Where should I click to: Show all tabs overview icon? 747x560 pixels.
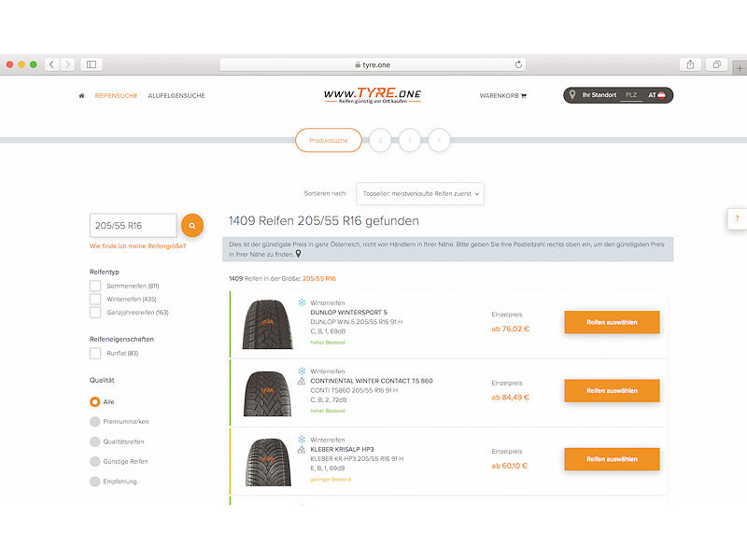click(x=716, y=64)
